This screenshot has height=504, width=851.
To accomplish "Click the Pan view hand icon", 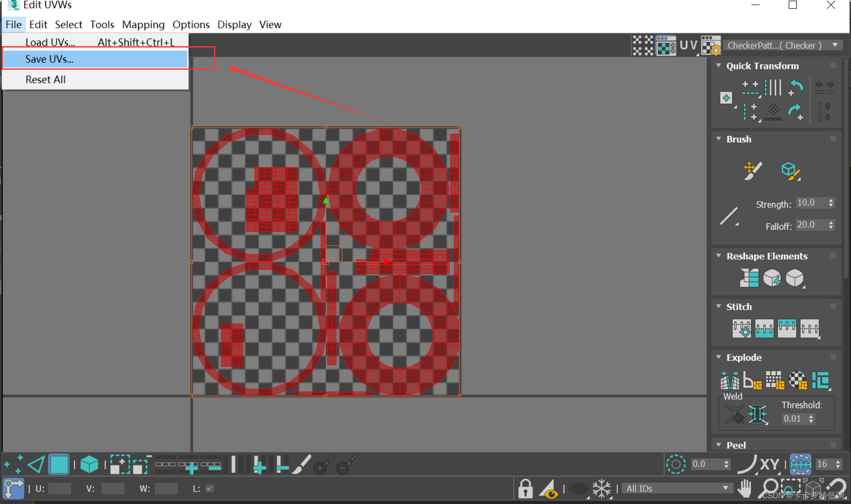I will tap(745, 489).
